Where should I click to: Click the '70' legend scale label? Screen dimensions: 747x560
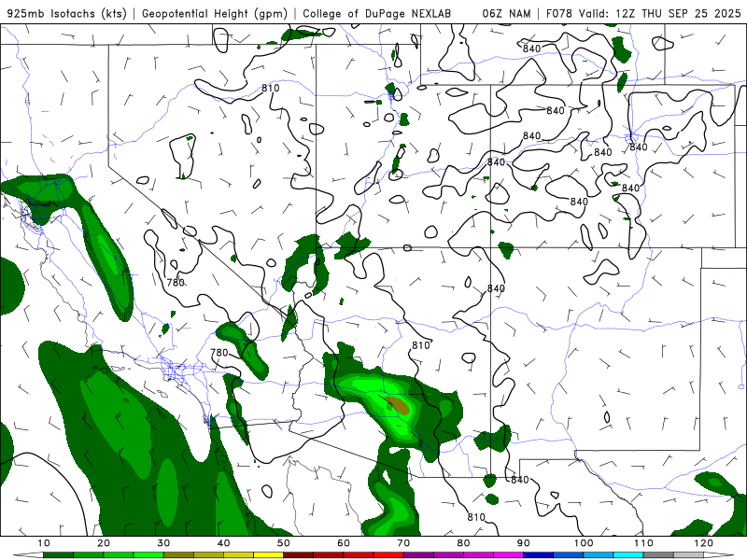[403, 543]
